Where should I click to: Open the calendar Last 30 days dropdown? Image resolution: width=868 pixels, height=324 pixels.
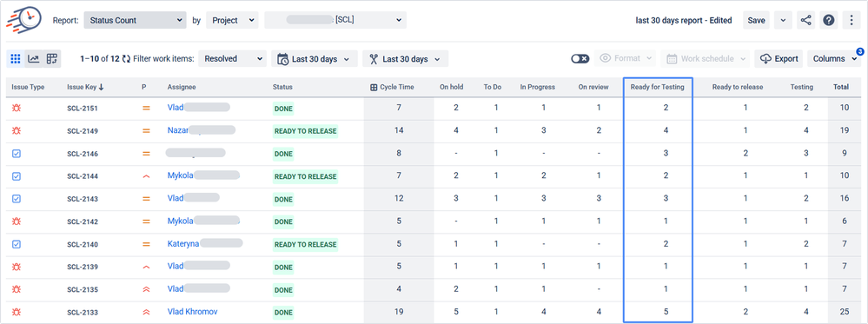[x=315, y=59]
